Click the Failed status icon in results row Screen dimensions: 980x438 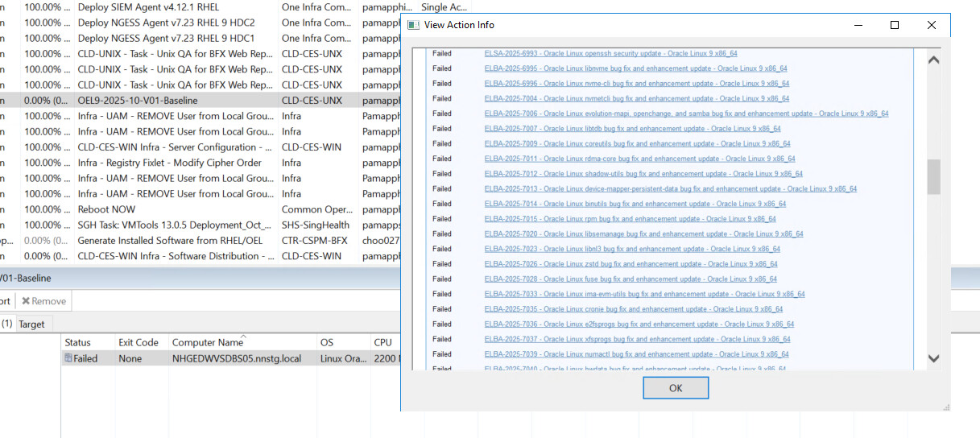pos(68,359)
